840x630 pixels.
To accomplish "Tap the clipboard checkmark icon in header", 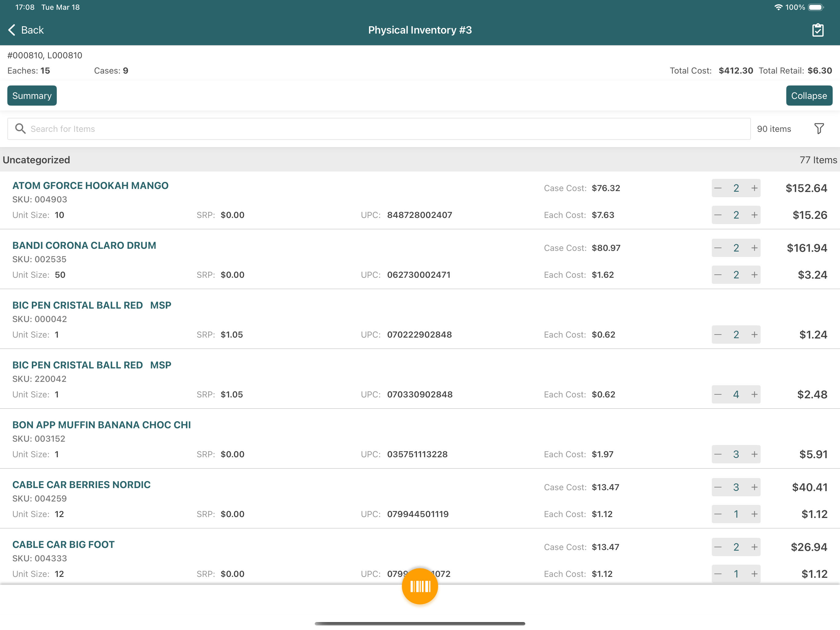I will (x=818, y=30).
